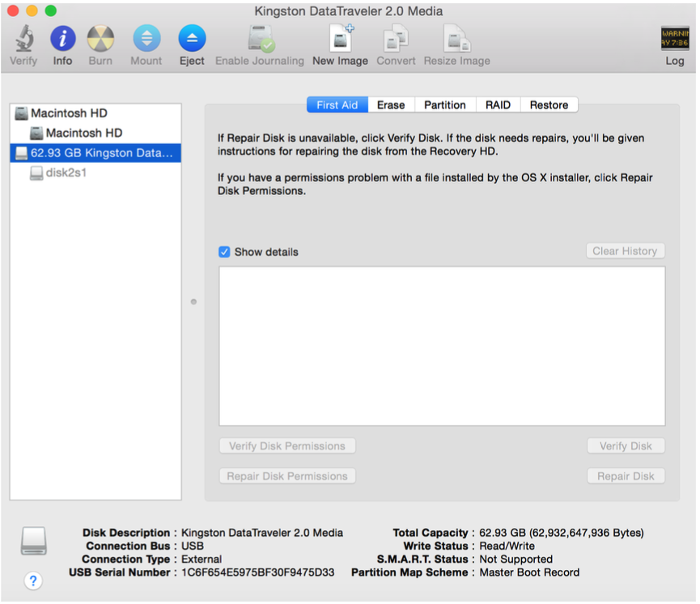Click the Clear History button
Viewport: 700px width, 604px height.
[625, 251]
